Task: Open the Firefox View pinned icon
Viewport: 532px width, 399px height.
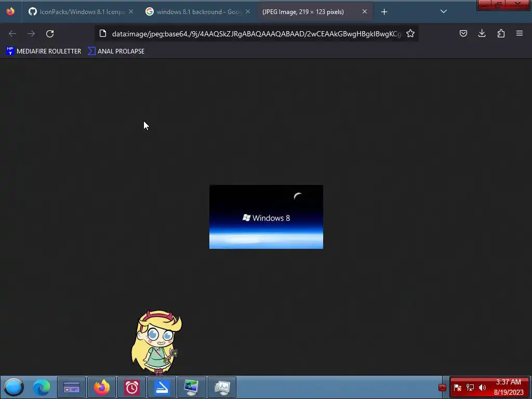Action: click(x=10, y=11)
